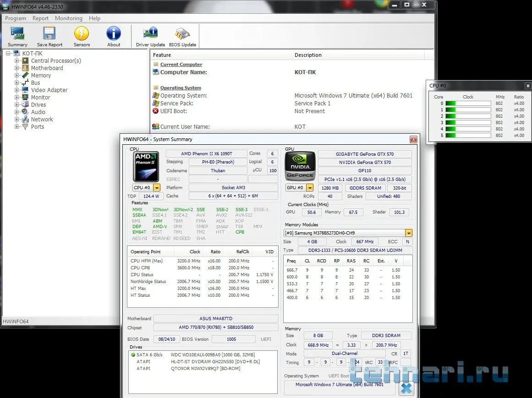Expand the Video Adapter tree node
Image resolution: width=532 pixels, height=398 pixels.
pyautogui.click(x=16, y=90)
